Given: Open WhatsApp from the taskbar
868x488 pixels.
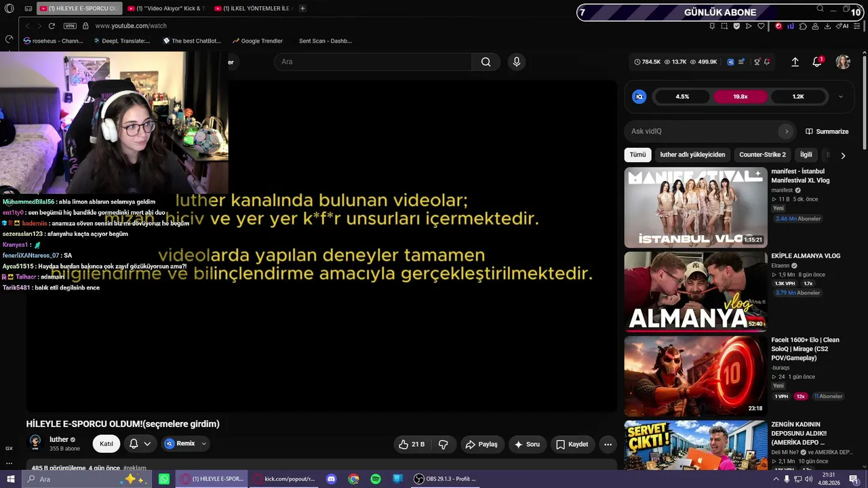Looking at the screenshot, I should click(x=164, y=479).
